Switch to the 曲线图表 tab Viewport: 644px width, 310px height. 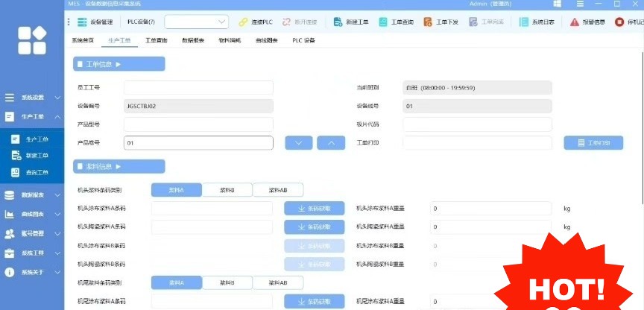point(267,41)
